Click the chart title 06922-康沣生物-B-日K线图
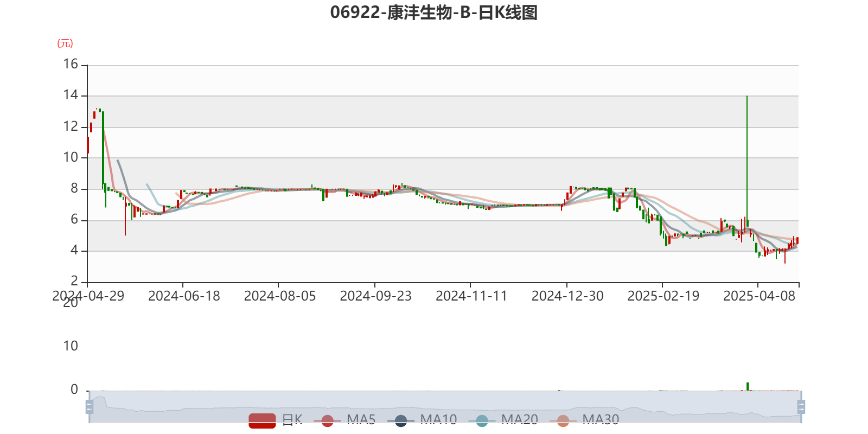Viewport: 868px width, 434px height. click(434, 12)
